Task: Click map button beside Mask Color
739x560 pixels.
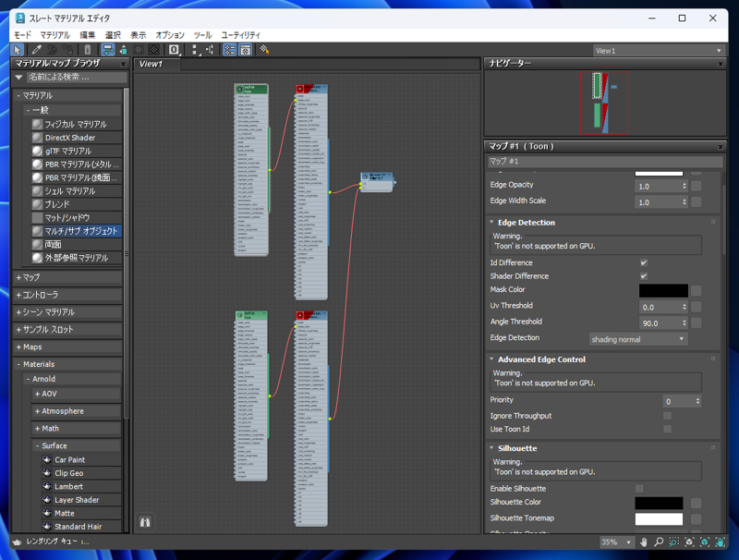Action: pos(697,291)
